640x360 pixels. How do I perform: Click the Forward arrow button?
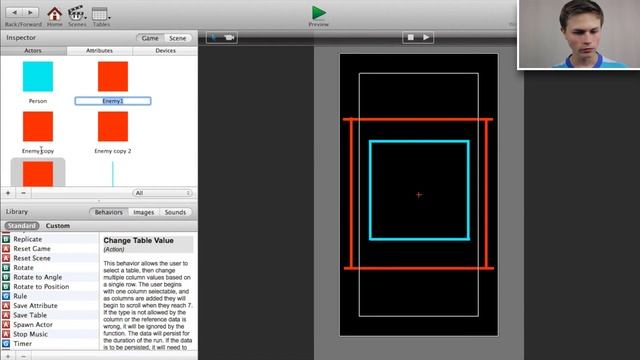click(30, 13)
